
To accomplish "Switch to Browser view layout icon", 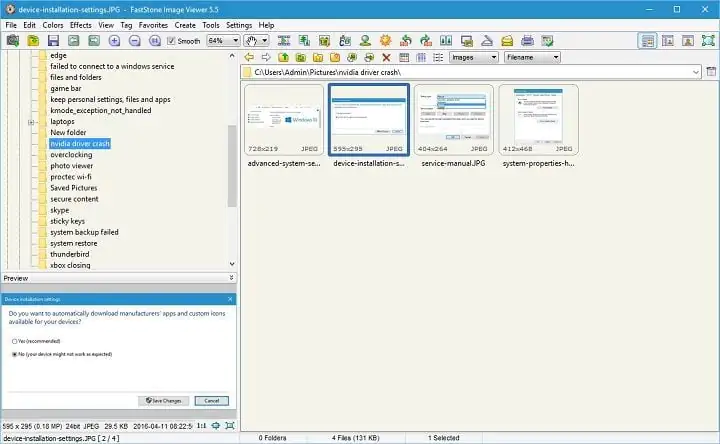I will click(x=647, y=41).
